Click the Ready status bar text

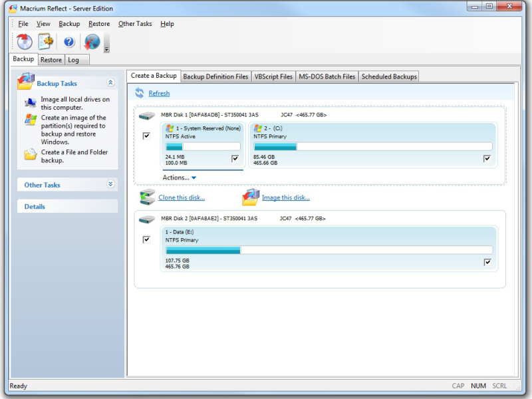[19, 386]
